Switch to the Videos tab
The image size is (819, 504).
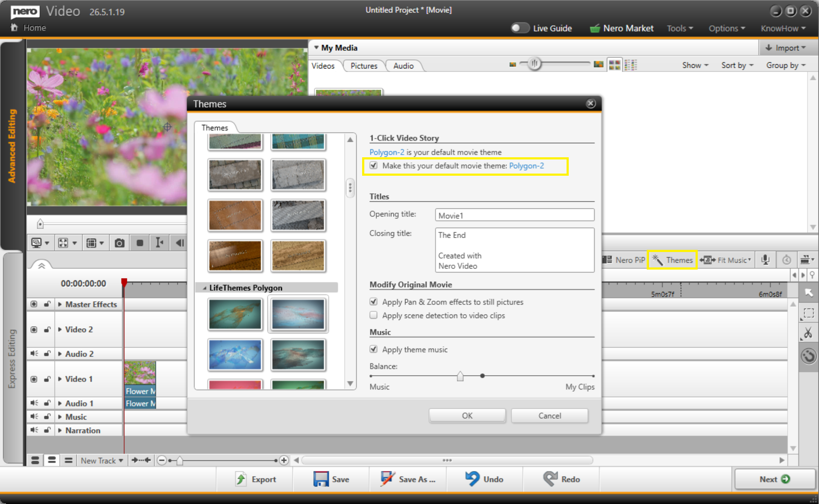point(323,66)
